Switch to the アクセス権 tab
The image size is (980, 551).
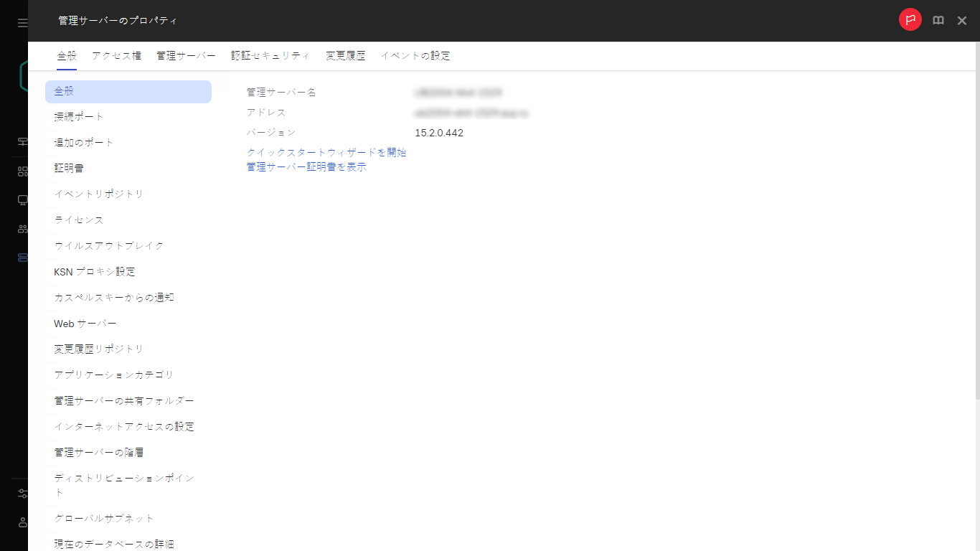point(116,55)
